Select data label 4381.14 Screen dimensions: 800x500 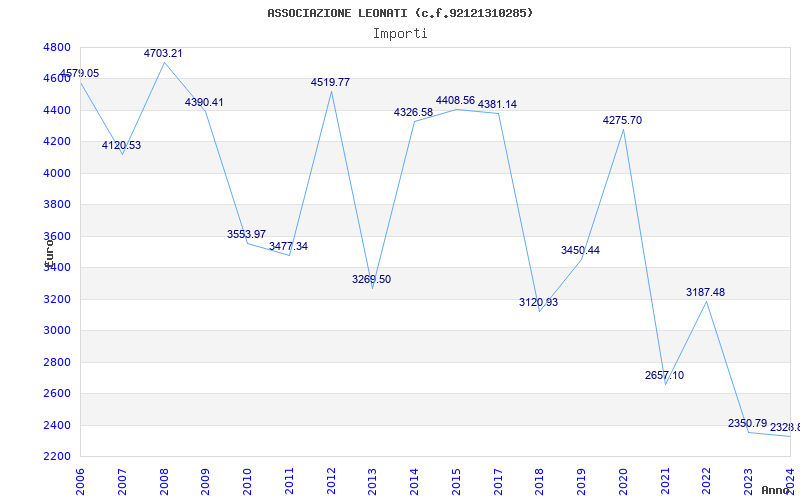click(x=497, y=105)
